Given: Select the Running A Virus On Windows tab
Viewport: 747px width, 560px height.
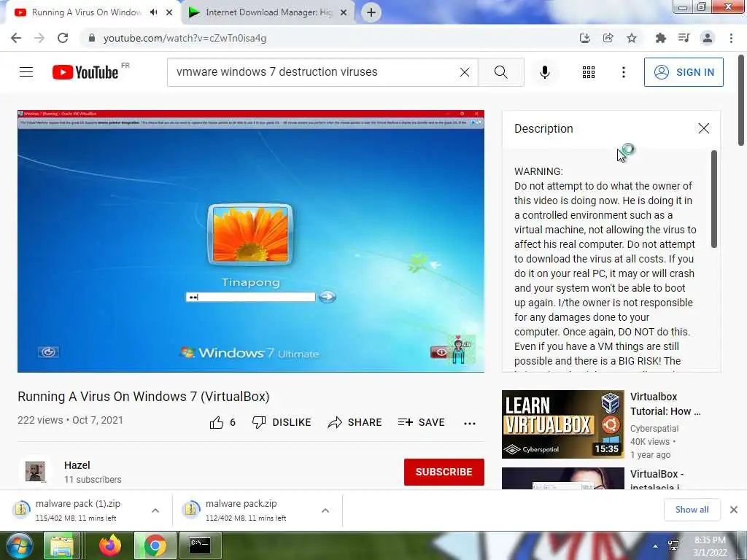Looking at the screenshot, I should point(87,12).
